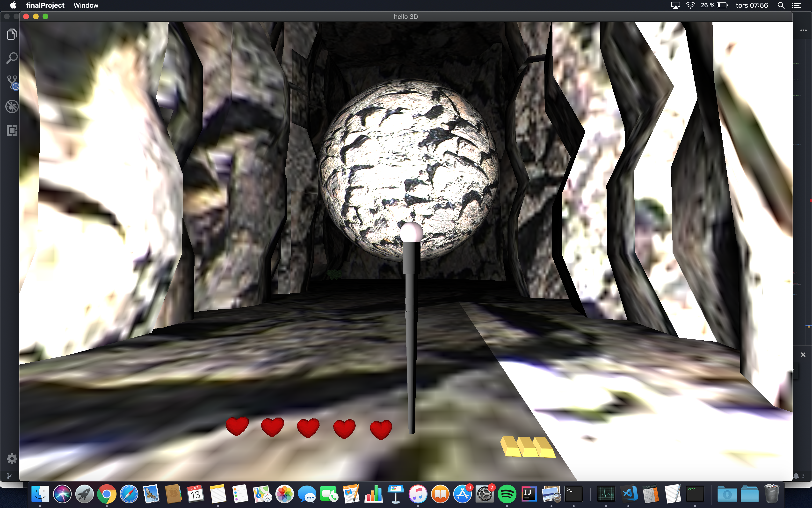This screenshot has width=812, height=508.
Task: Open Maps from the Dock
Action: pos(262,494)
